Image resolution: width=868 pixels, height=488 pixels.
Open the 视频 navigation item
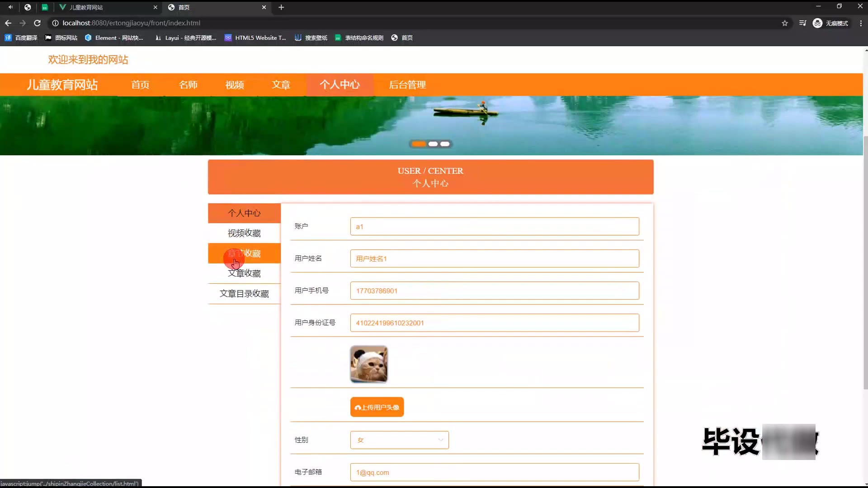click(235, 85)
